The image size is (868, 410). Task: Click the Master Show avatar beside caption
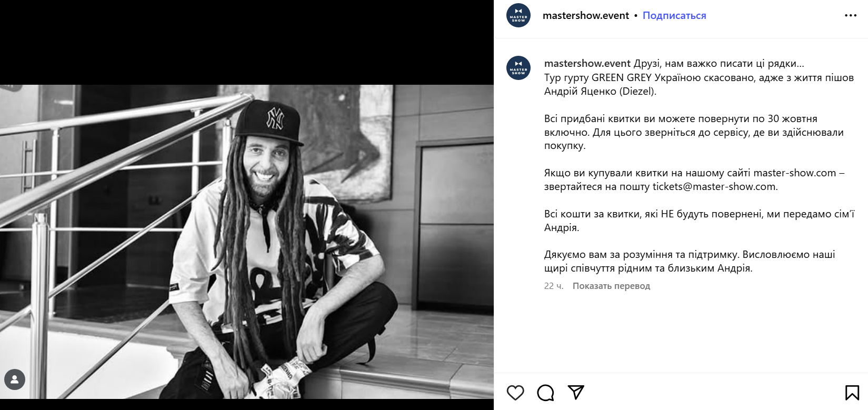click(518, 68)
